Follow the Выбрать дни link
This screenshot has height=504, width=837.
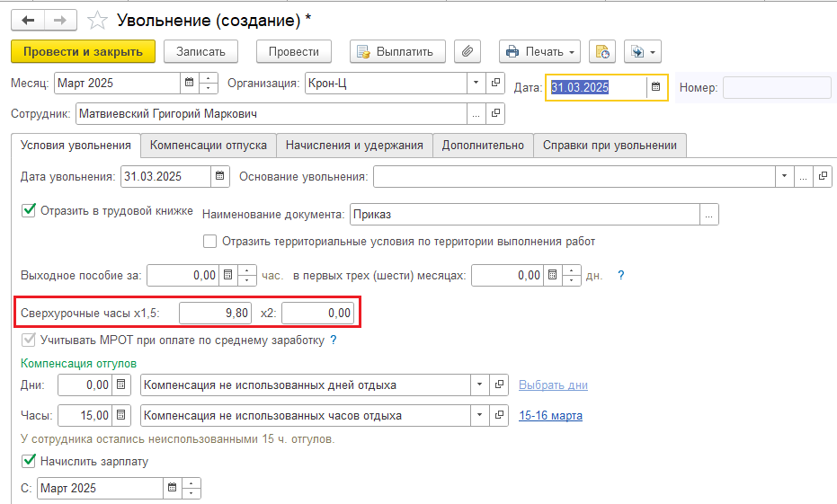pos(553,385)
